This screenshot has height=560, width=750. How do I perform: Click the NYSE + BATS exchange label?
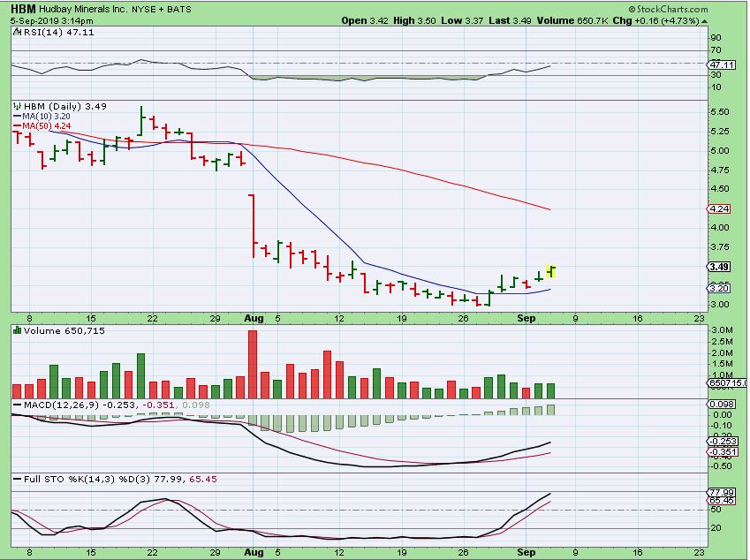pos(162,9)
